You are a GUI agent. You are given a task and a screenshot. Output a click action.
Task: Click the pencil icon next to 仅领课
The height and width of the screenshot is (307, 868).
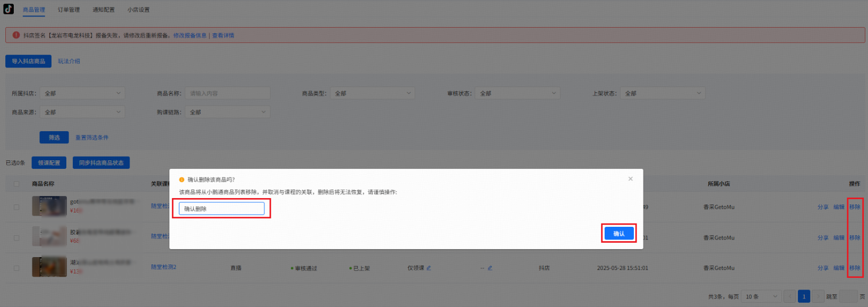[x=428, y=268]
